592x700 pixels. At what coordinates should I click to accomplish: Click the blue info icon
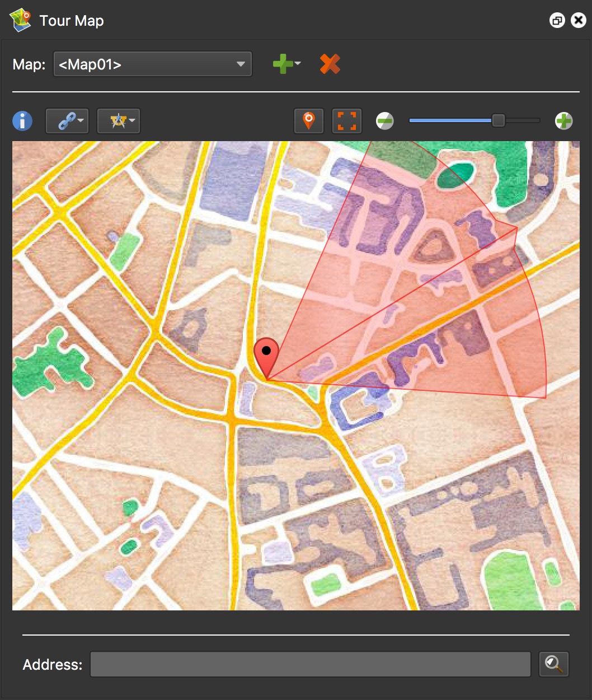point(22,121)
